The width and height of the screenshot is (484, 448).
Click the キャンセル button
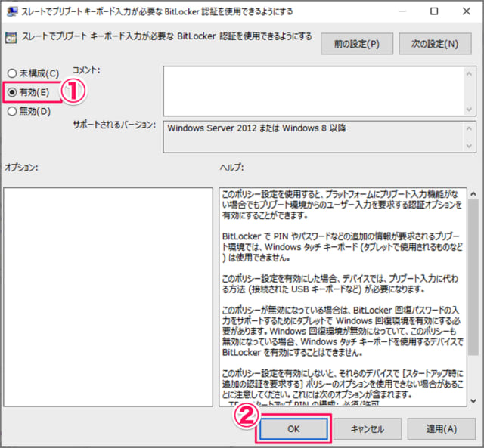(x=368, y=429)
